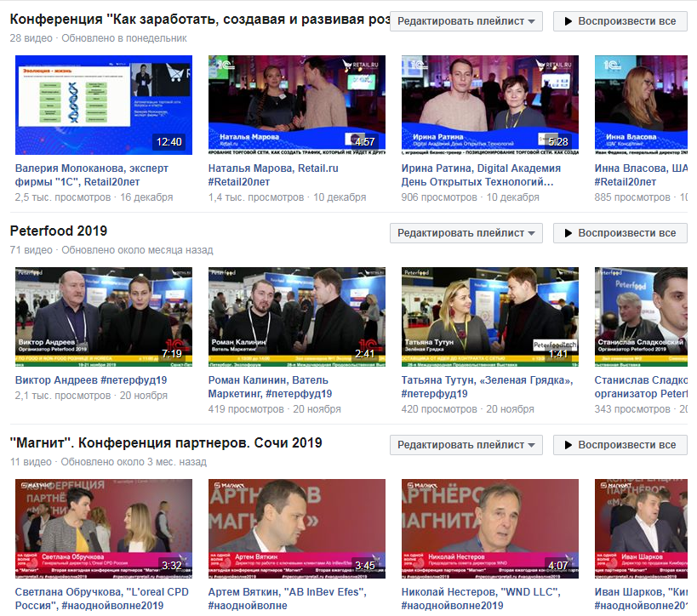Click title link Ирина Ратина, Digital Академия
Viewport: 697px width, 616px height.
[481, 175]
